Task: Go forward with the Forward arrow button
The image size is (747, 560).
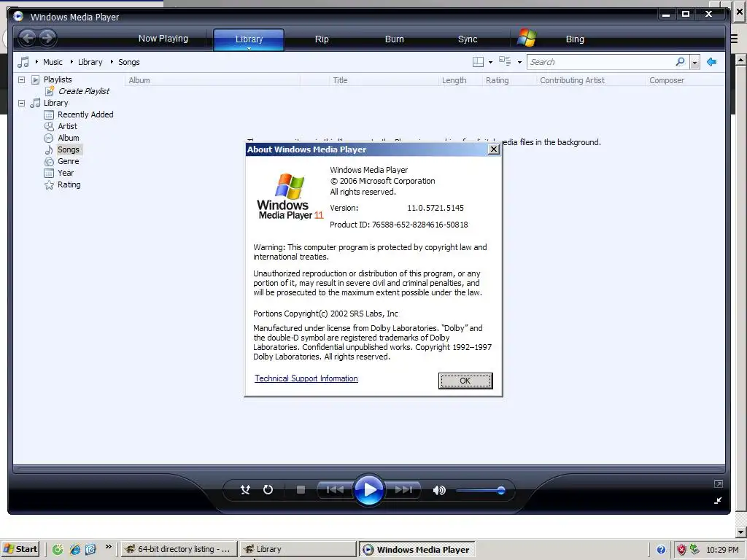Action: point(47,38)
